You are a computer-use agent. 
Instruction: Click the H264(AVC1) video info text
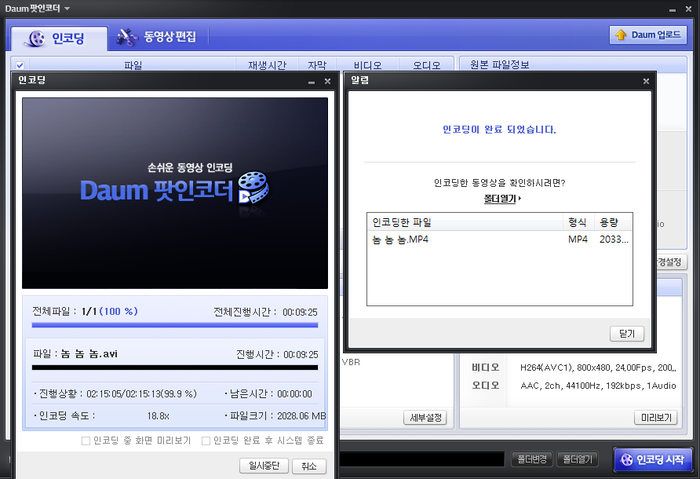tap(598, 368)
